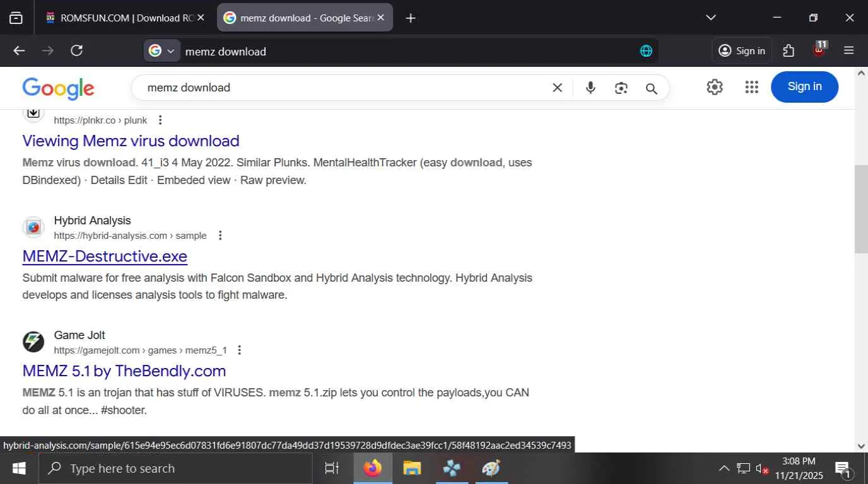The width and height of the screenshot is (868, 484).
Task: Click into the Google search box
Action: 344,88
